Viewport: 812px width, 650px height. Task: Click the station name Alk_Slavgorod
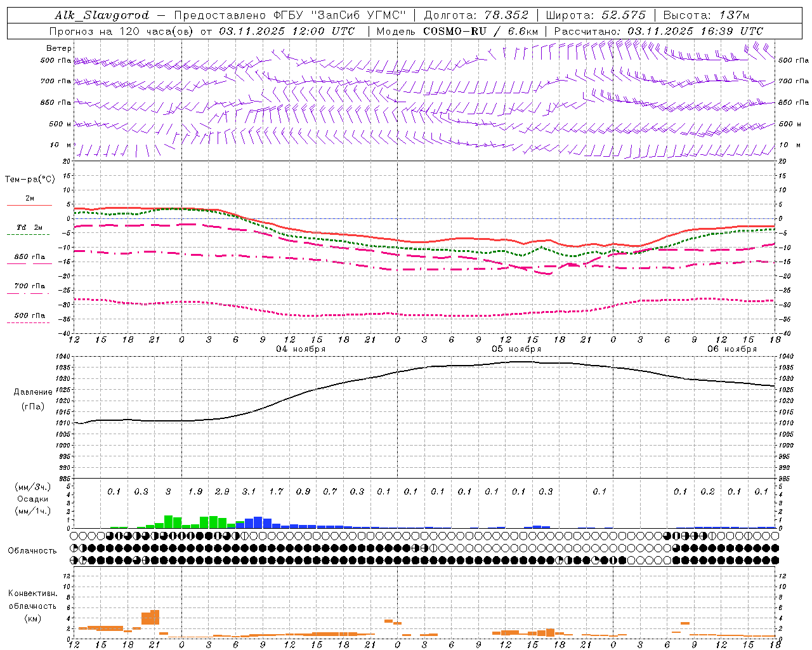pos(102,15)
